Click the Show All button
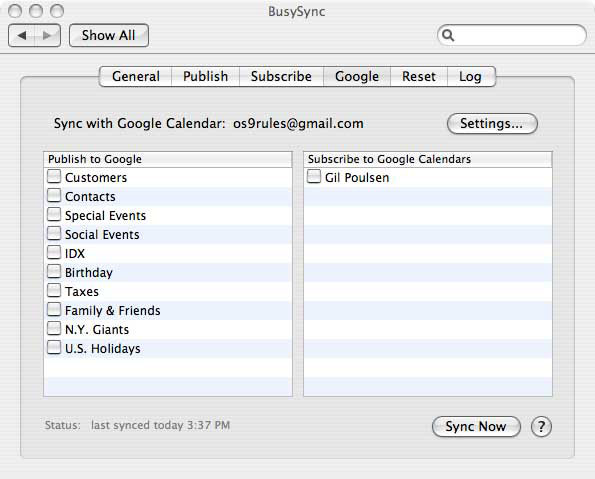595x479 pixels. [x=109, y=36]
